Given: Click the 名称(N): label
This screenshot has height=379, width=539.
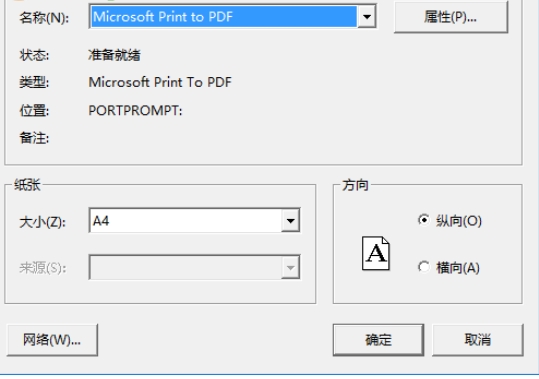Looking at the screenshot, I should pos(44,18).
